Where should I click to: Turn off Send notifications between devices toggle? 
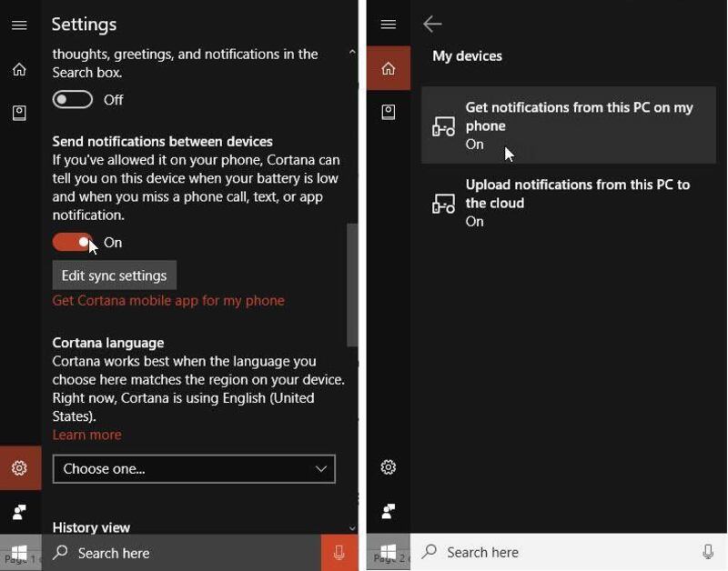coord(73,243)
